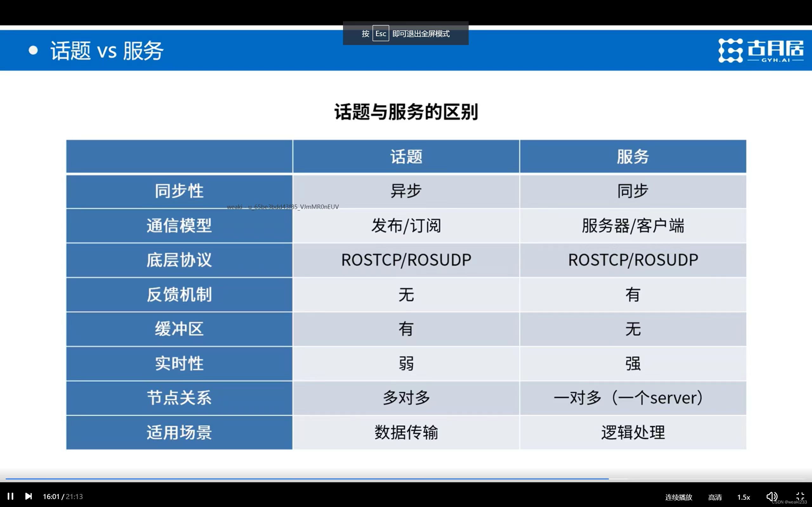
Task: Click the 适用场景 row label
Action: [179, 432]
